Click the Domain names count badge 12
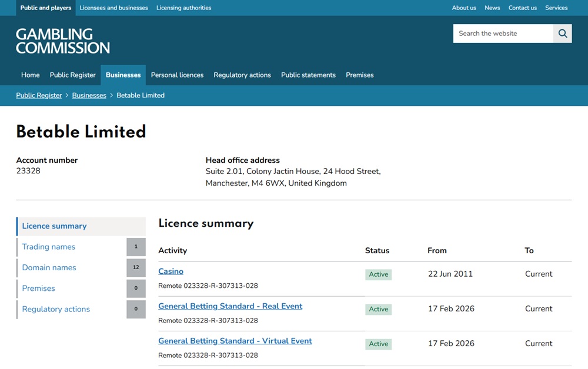Image resolution: width=588 pixels, height=369 pixels. click(x=136, y=267)
